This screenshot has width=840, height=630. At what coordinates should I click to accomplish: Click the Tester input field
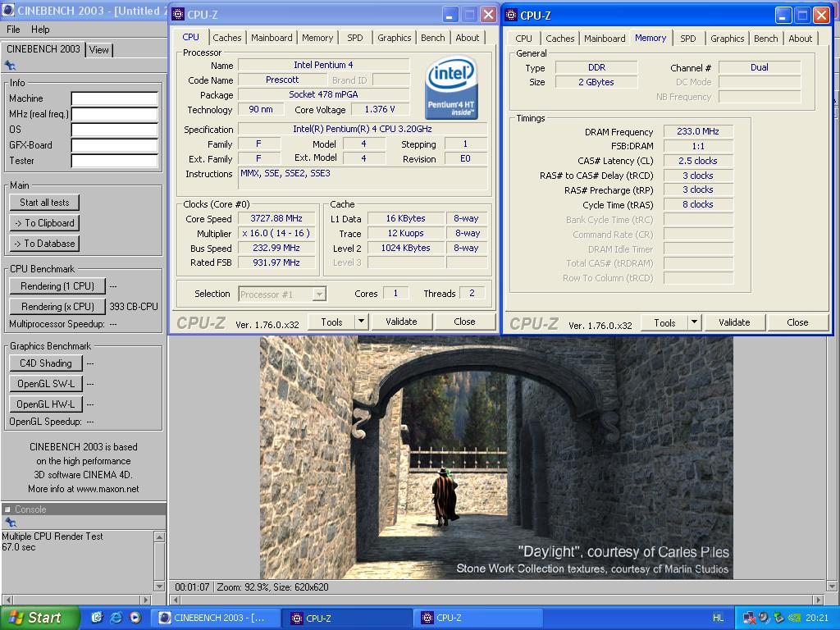click(115, 161)
